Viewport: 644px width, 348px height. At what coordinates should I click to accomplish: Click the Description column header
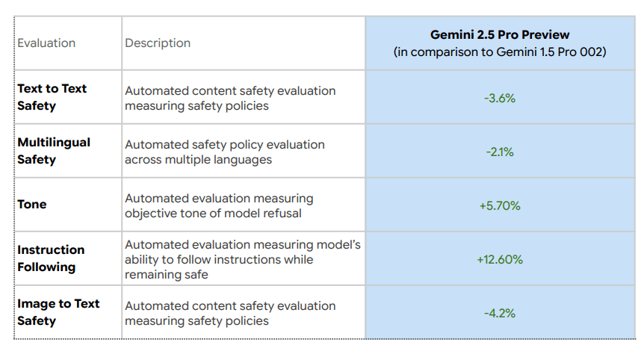pyautogui.click(x=158, y=43)
